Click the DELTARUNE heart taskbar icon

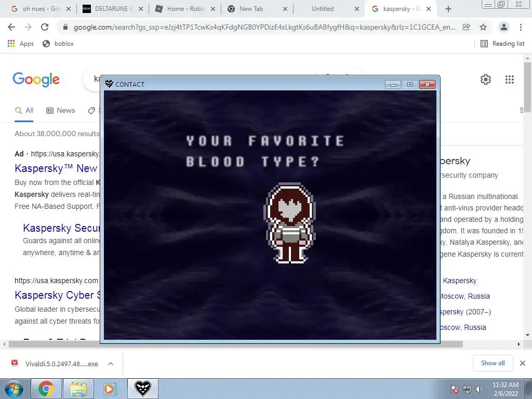pyautogui.click(x=142, y=389)
